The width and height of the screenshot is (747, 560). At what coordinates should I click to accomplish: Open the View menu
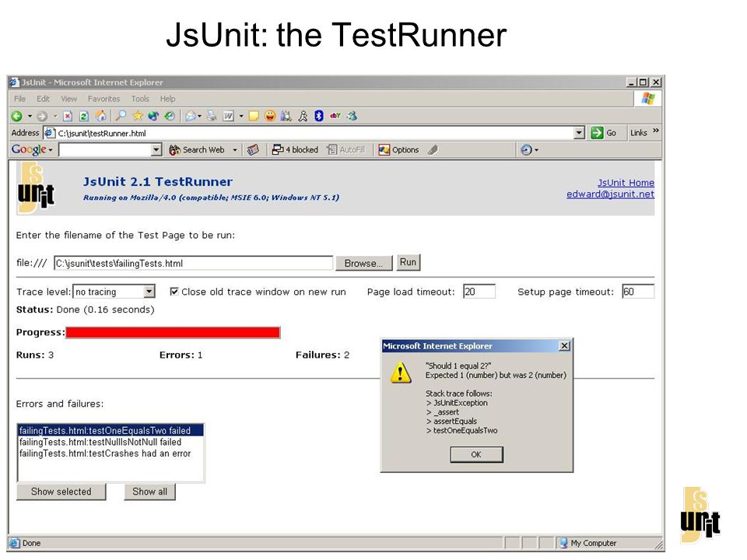[x=68, y=99]
